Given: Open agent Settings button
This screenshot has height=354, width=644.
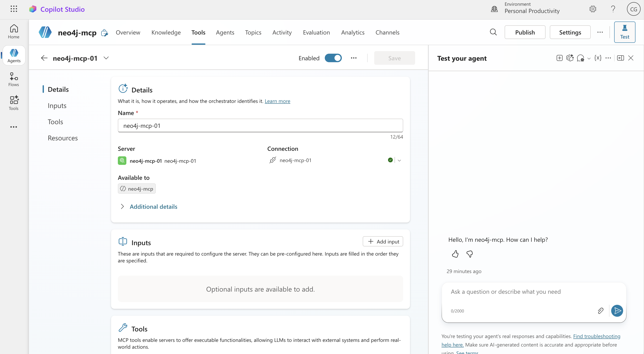Looking at the screenshot, I should point(570,32).
